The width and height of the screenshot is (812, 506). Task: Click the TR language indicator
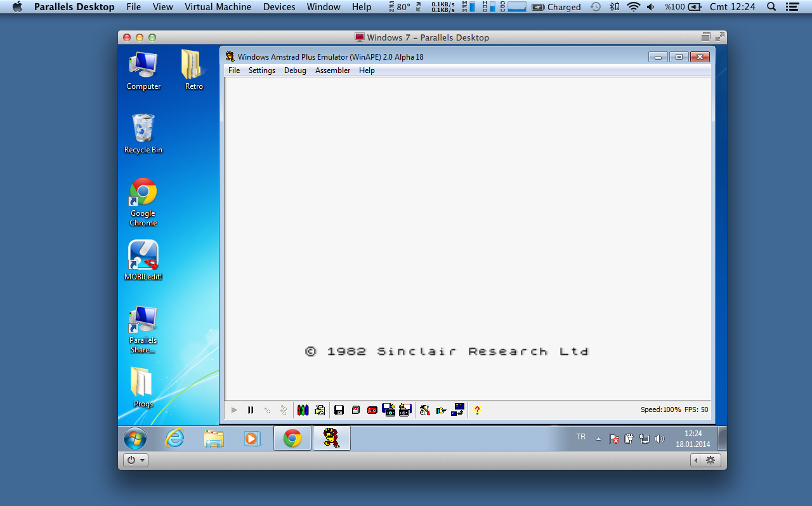580,437
